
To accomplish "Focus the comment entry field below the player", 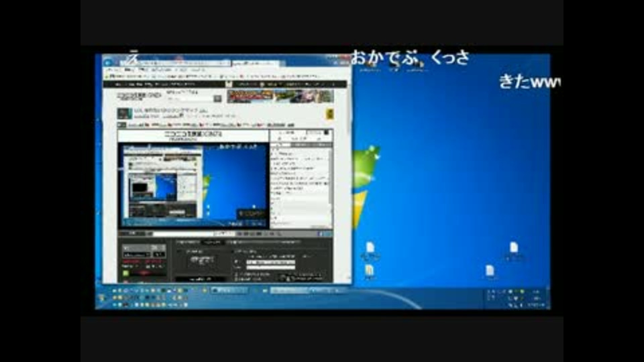I will (193, 234).
